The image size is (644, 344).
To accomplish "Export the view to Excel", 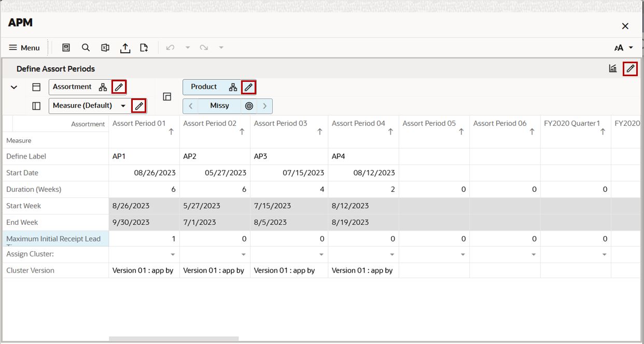I will pyautogui.click(x=104, y=47).
